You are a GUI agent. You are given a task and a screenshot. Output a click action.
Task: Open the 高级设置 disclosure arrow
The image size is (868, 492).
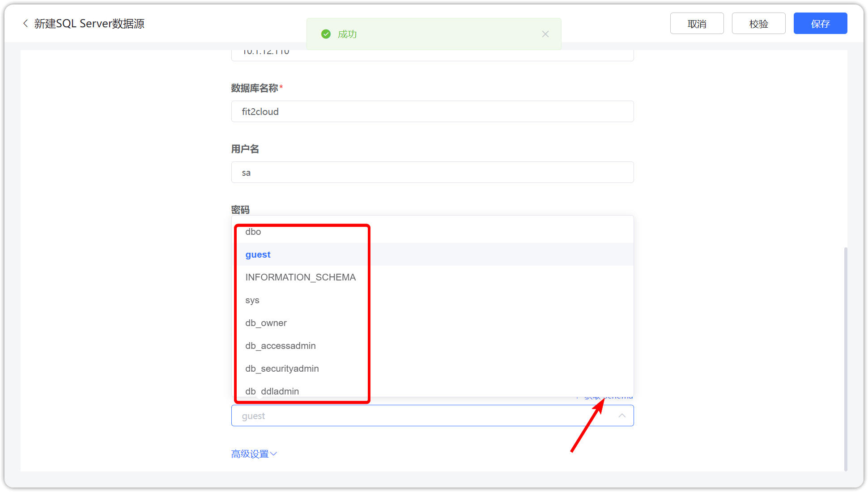tap(273, 454)
